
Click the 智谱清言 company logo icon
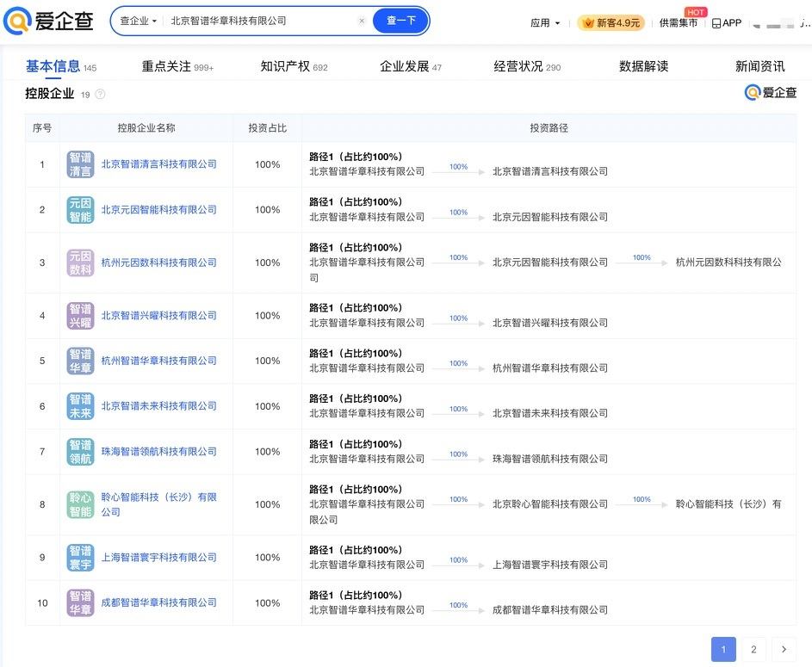pyautogui.click(x=80, y=164)
